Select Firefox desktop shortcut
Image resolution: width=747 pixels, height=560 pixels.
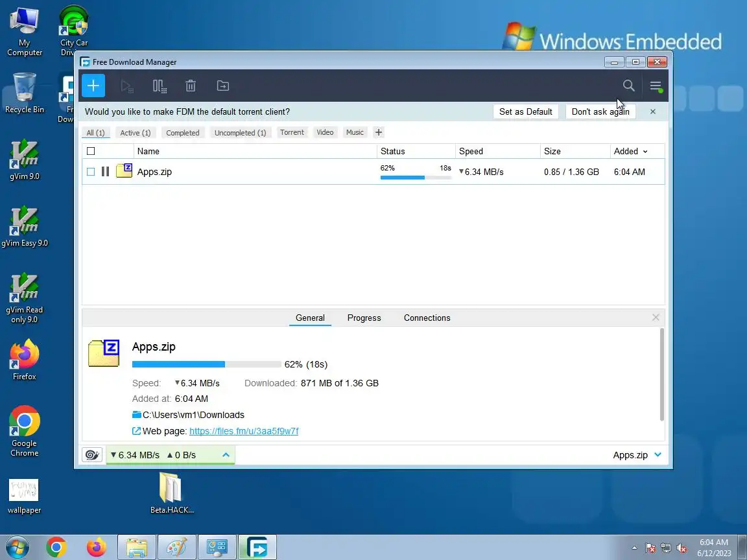coord(24,360)
